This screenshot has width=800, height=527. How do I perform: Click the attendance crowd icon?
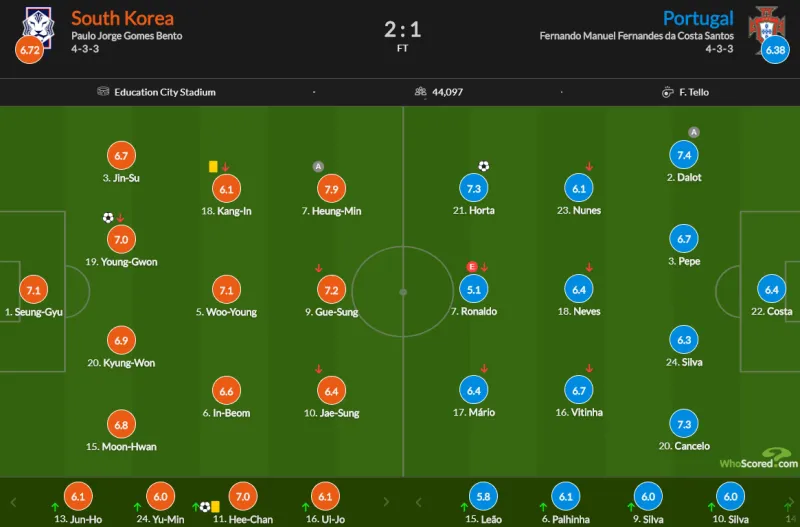pyautogui.click(x=421, y=92)
